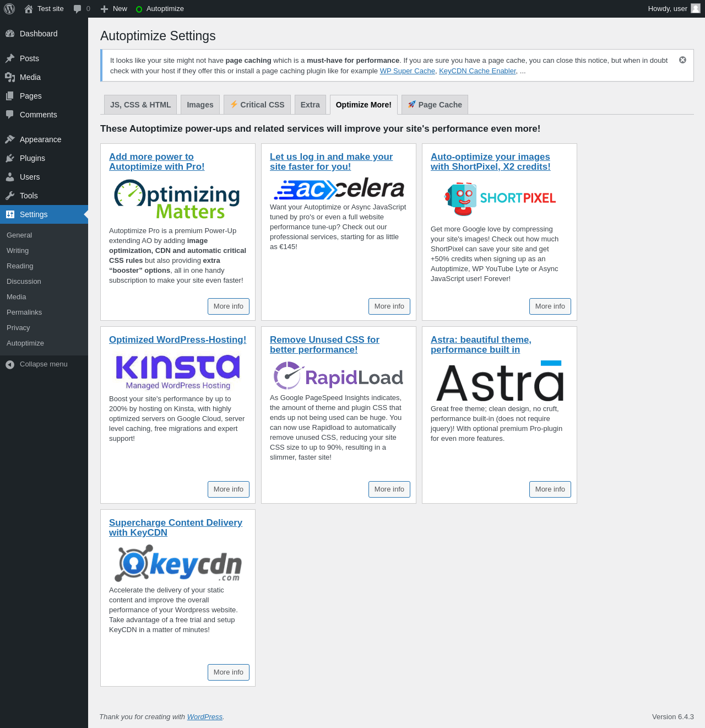The image size is (705, 728).
Task: Open the Autoptimize settings submenu item
Action: [x=25, y=343]
